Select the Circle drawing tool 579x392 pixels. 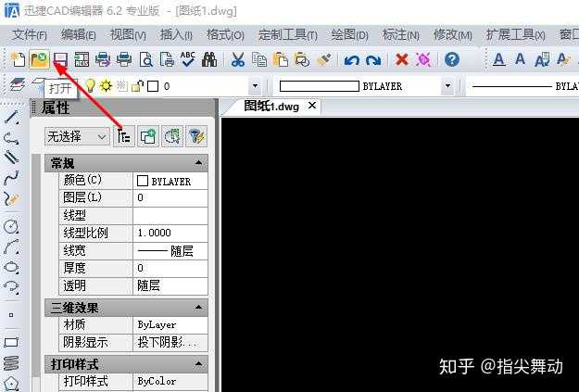coord(11,226)
